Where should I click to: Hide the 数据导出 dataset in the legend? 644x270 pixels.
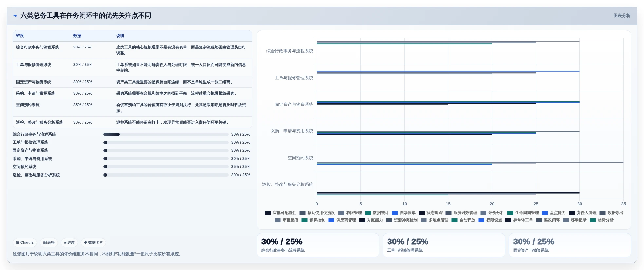click(611, 213)
